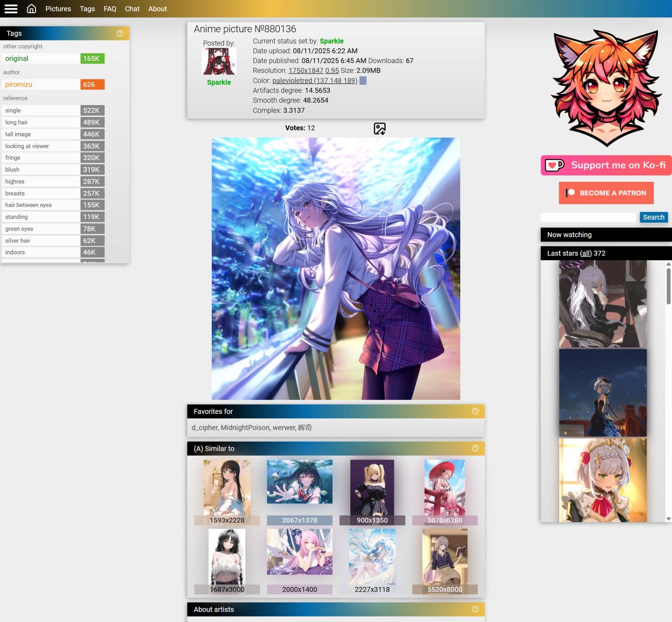The width and height of the screenshot is (672, 622).
Task: Click Sparkle's avatar picture
Action: (219, 62)
